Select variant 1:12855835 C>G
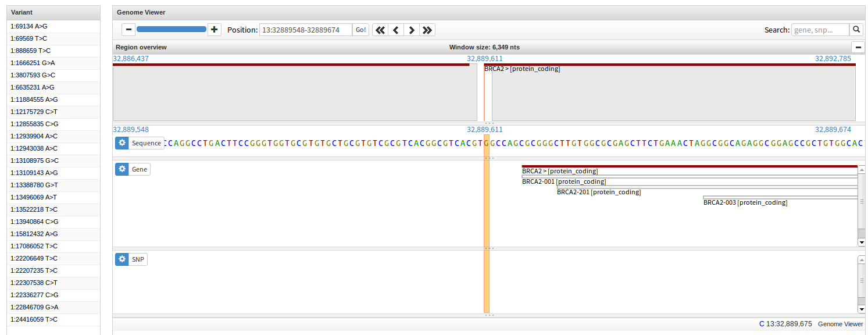This screenshot has width=868, height=335. tap(53, 124)
